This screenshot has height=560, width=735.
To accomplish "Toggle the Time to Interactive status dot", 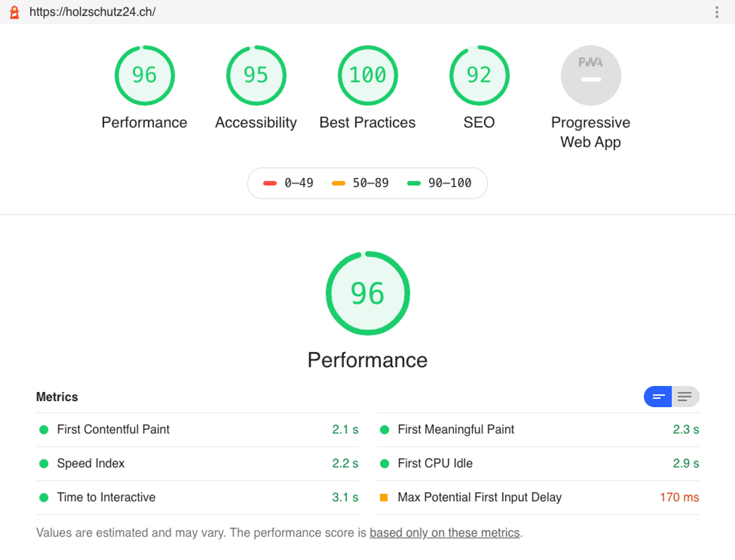I will pyautogui.click(x=44, y=497).
